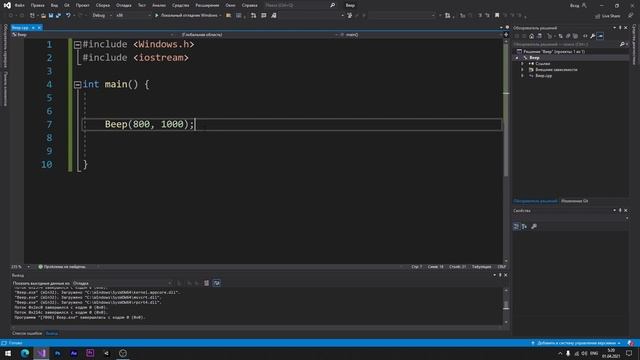Click the wrench Properties icon in Solution Explorer
640x360 pixels.
pyautogui.click(x=593, y=36)
